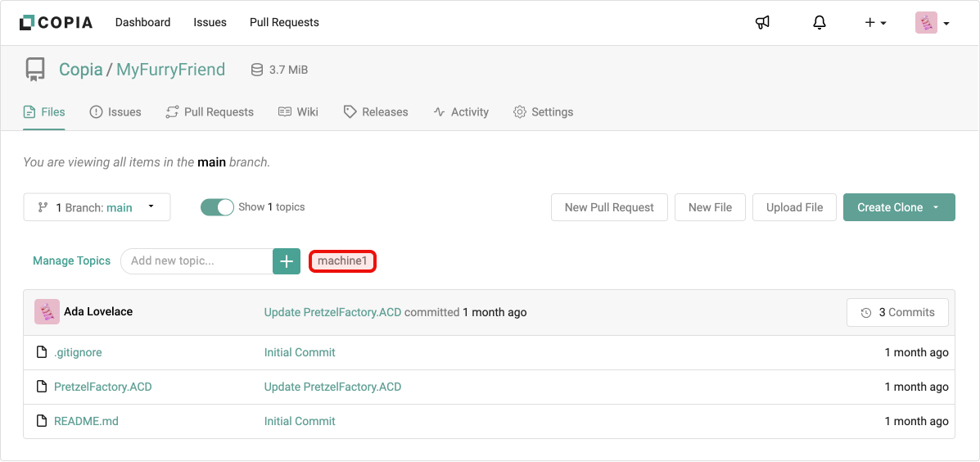The height and width of the screenshot is (462, 980).
Task: Switch to the Pull Requests repository tab
Action: coord(210,112)
